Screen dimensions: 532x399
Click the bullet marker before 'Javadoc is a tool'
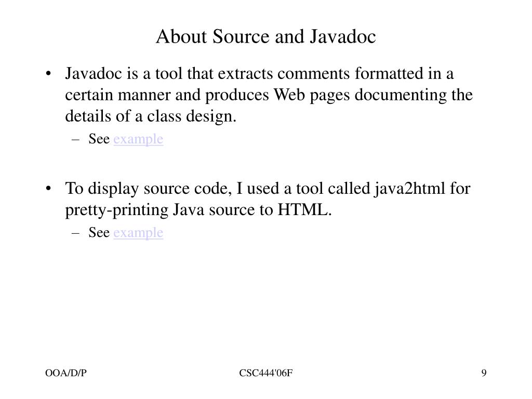(48, 74)
